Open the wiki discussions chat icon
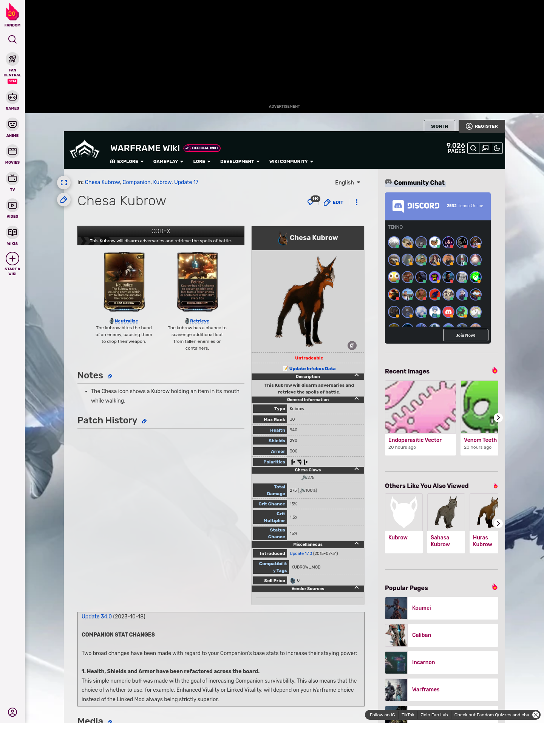 485,148
